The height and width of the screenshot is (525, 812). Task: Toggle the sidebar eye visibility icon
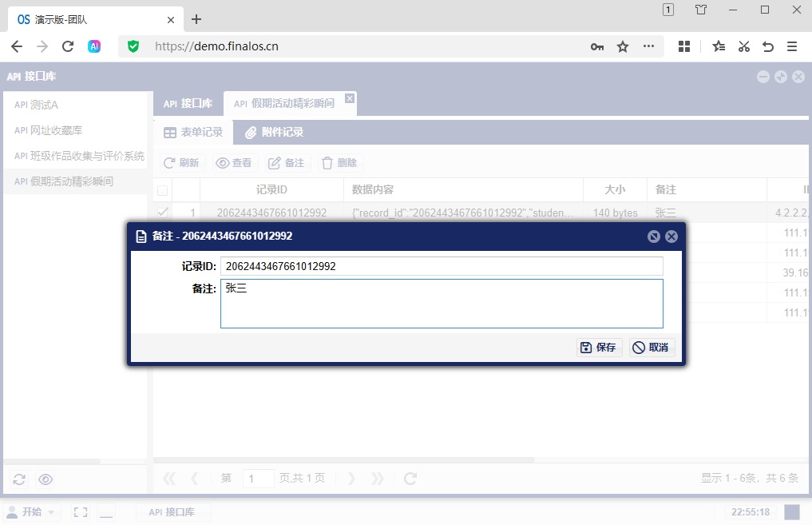click(x=46, y=479)
